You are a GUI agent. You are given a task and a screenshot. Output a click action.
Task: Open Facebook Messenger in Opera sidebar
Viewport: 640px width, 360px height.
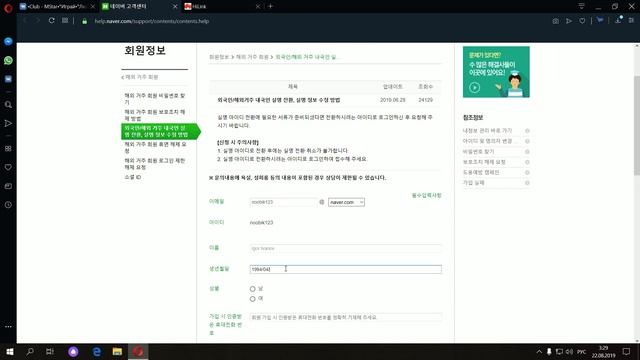click(8, 41)
